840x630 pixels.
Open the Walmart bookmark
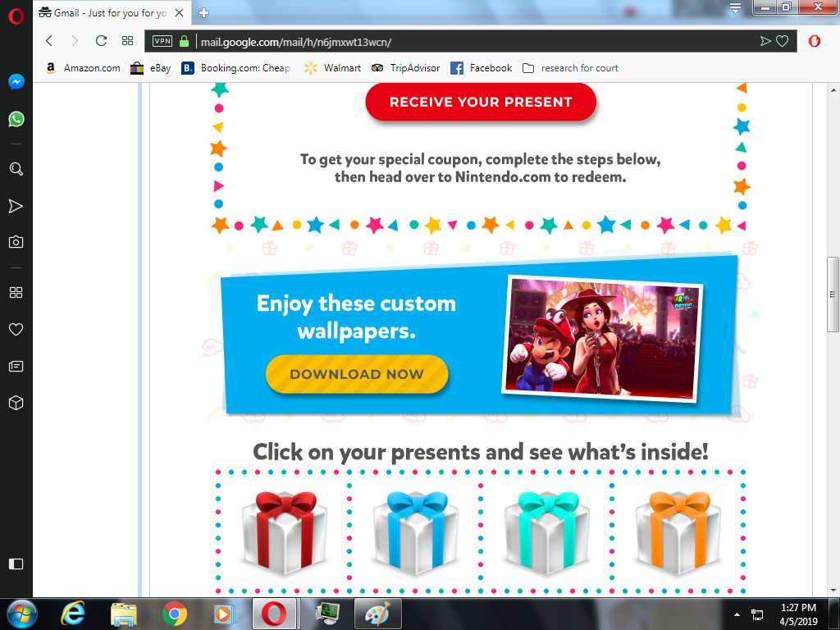tap(332, 68)
